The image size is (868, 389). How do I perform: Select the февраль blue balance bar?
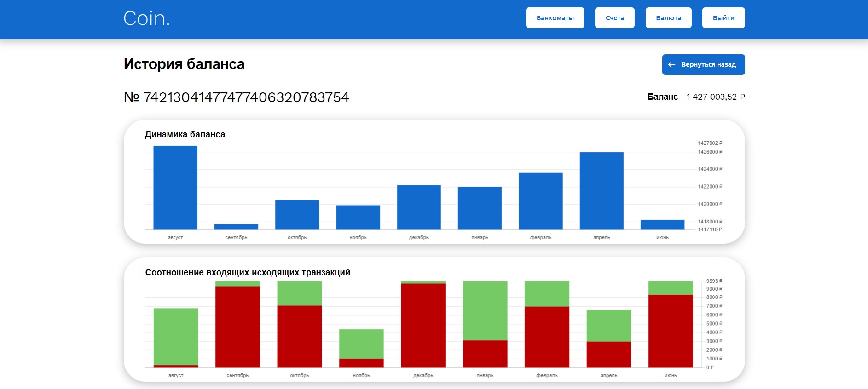pyautogui.click(x=541, y=201)
